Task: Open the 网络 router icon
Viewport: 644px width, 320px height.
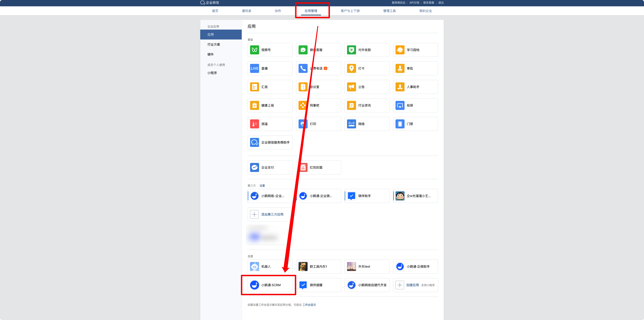Action: (x=352, y=124)
